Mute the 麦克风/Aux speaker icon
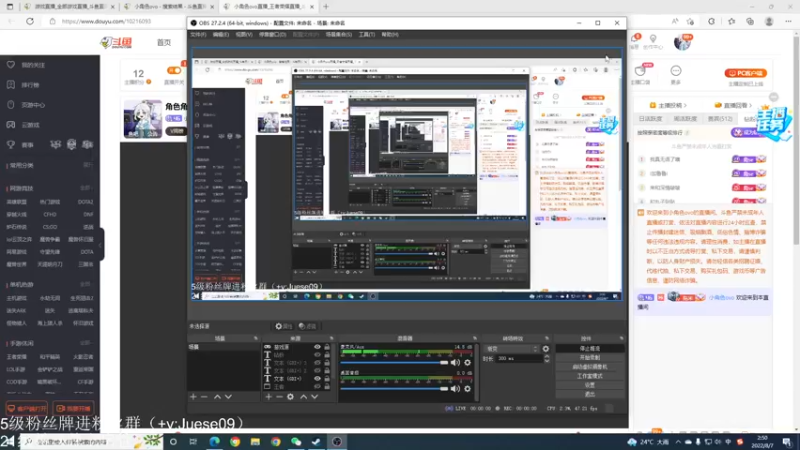 pos(455,362)
